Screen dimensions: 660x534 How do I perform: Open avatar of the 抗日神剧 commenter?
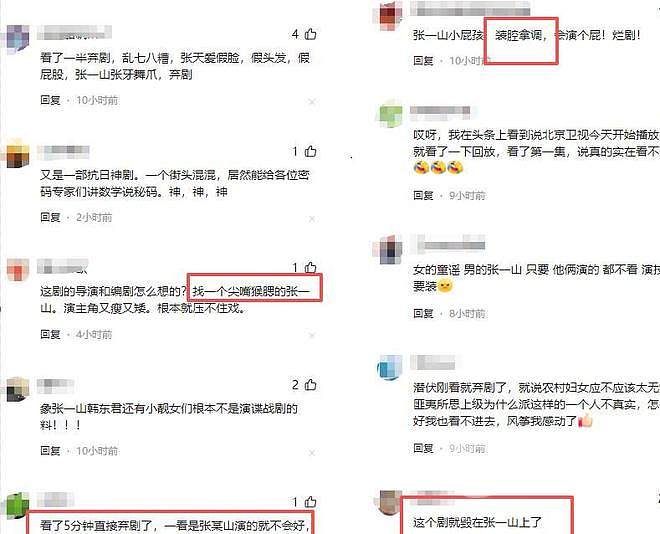coord(18,154)
